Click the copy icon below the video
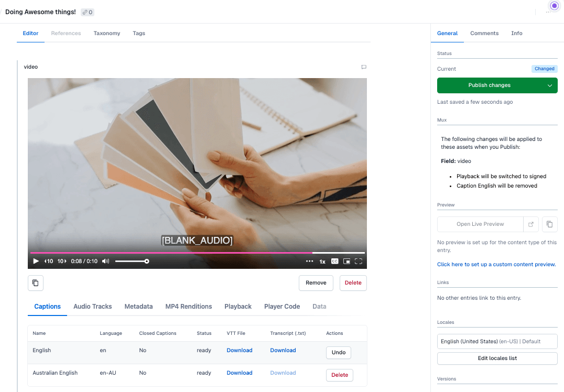The width and height of the screenshot is (564, 392). click(36, 283)
